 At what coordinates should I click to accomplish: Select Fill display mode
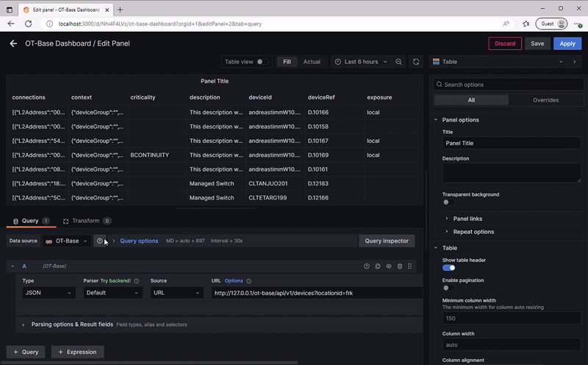point(287,62)
